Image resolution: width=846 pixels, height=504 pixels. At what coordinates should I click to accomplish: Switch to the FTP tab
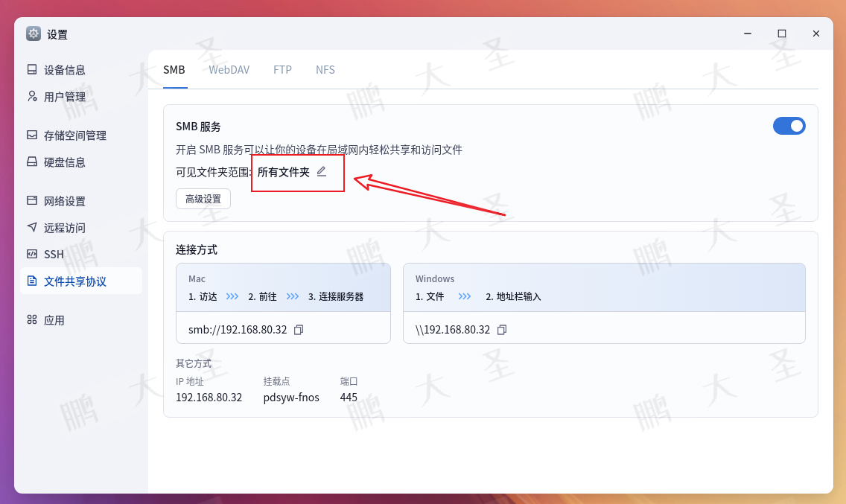282,70
